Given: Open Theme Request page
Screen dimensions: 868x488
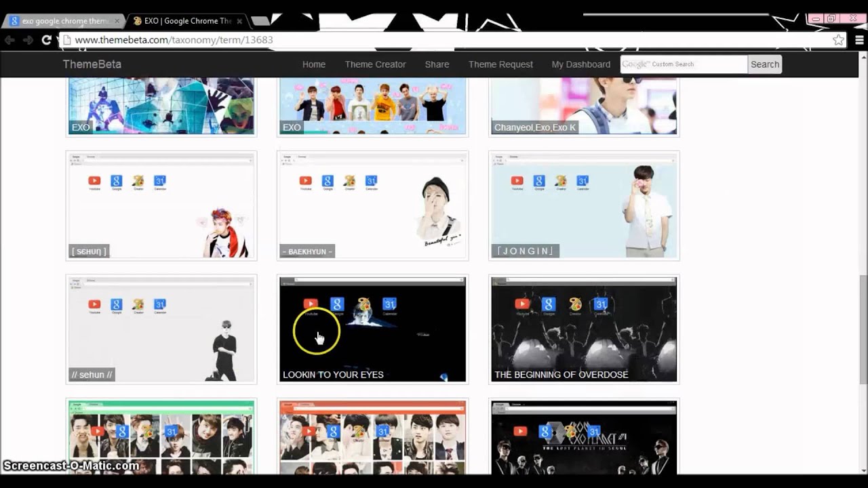Looking at the screenshot, I should coord(500,64).
